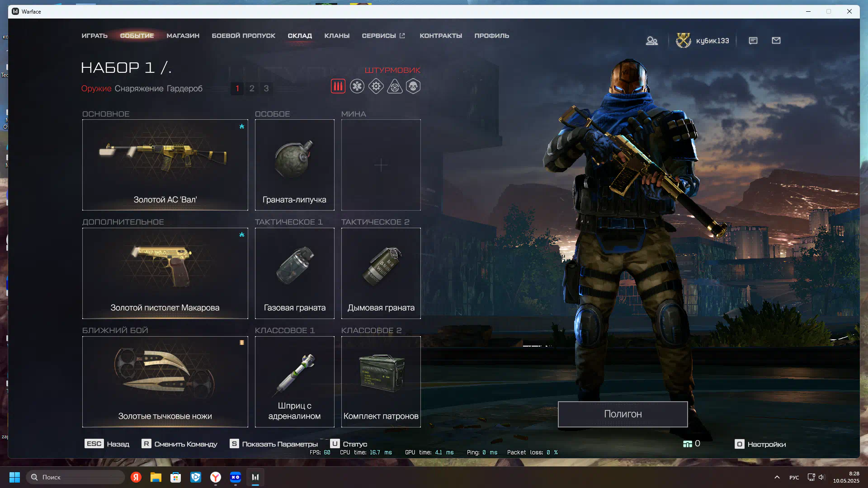
Task: Open the СКЛАД menu
Action: (x=300, y=36)
